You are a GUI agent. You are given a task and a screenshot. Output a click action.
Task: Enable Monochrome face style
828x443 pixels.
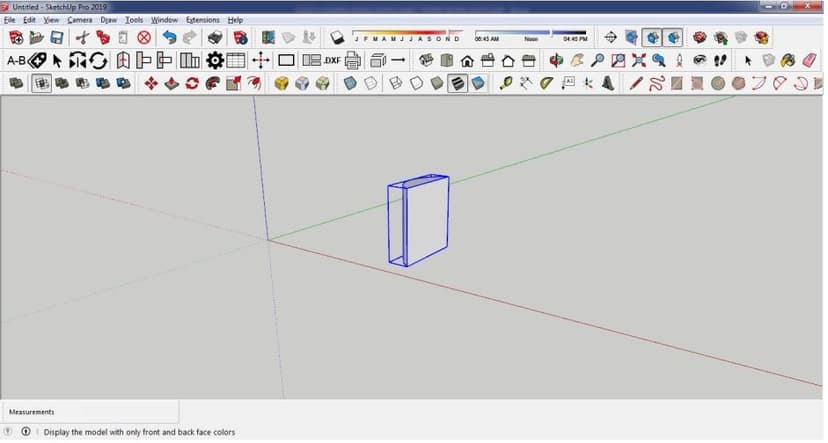click(478, 83)
